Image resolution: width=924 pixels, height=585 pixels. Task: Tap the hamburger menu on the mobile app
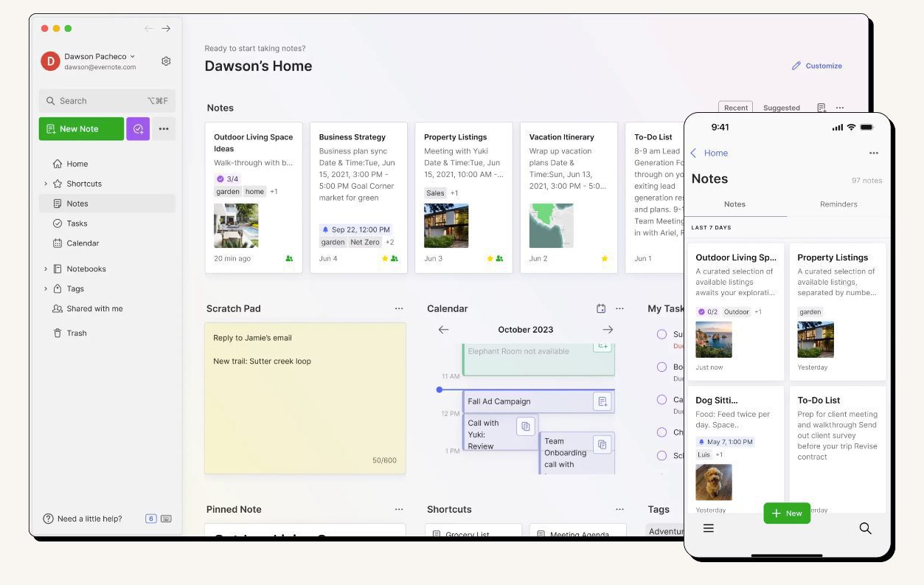[x=709, y=528]
